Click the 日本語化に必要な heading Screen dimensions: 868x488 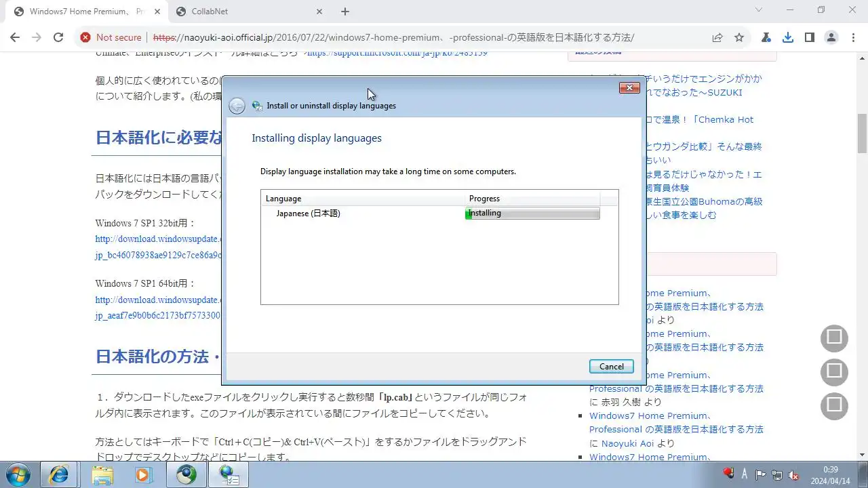pos(159,138)
